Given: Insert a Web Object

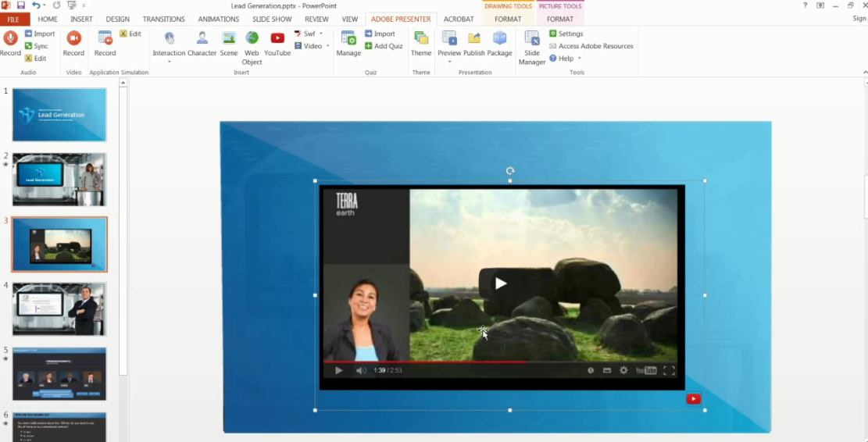Looking at the screenshot, I should 252,38.
